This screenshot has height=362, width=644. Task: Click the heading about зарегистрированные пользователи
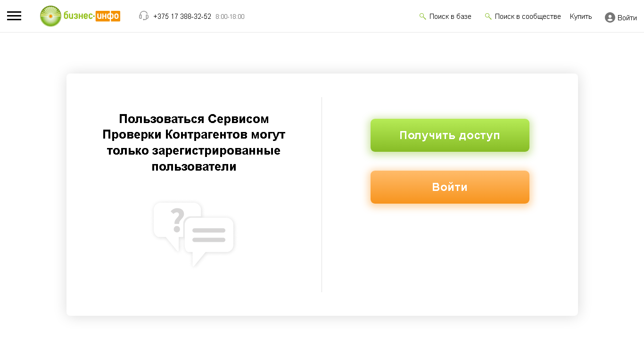(194, 143)
